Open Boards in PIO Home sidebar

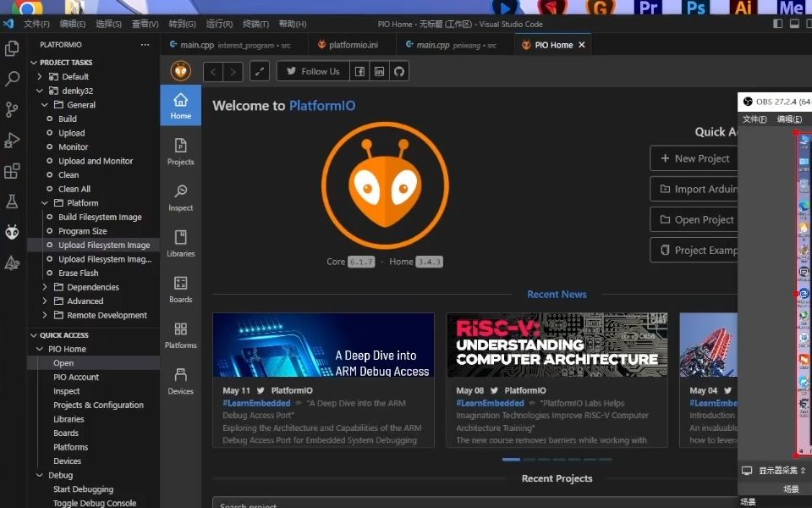[x=181, y=290]
